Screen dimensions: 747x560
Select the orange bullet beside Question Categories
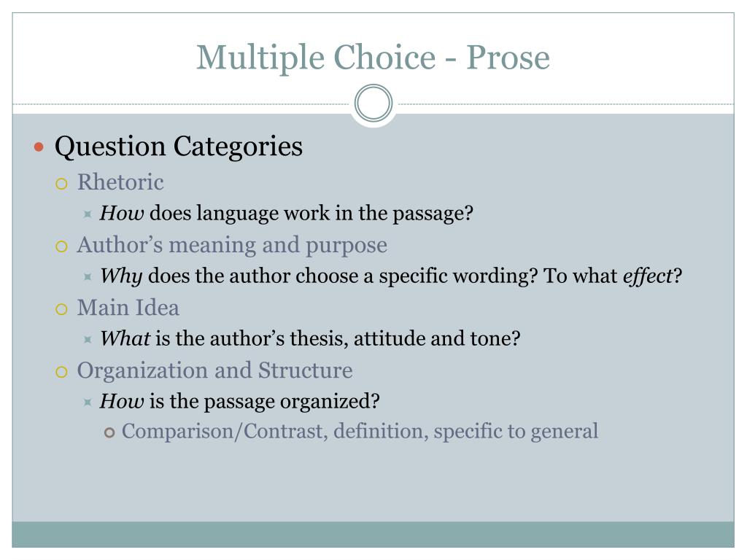(x=39, y=147)
